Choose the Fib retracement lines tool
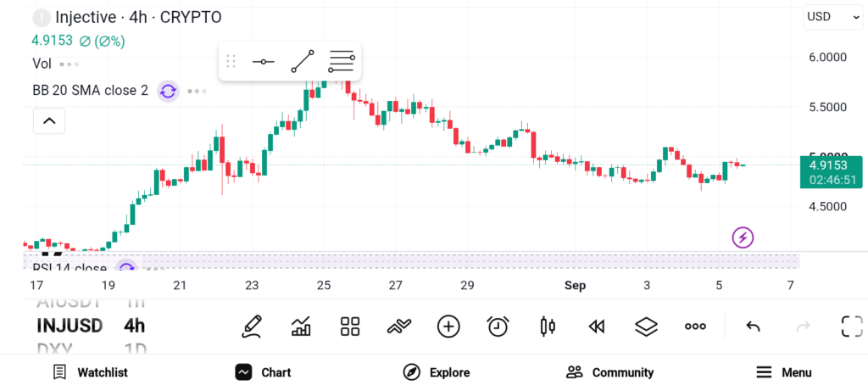The width and height of the screenshot is (868, 391). pos(342,61)
